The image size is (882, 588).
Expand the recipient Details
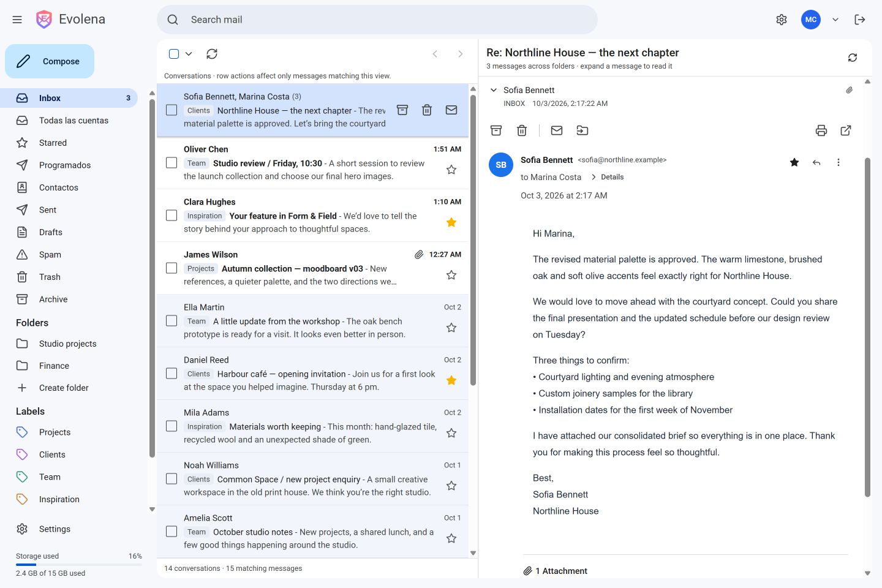click(x=608, y=177)
